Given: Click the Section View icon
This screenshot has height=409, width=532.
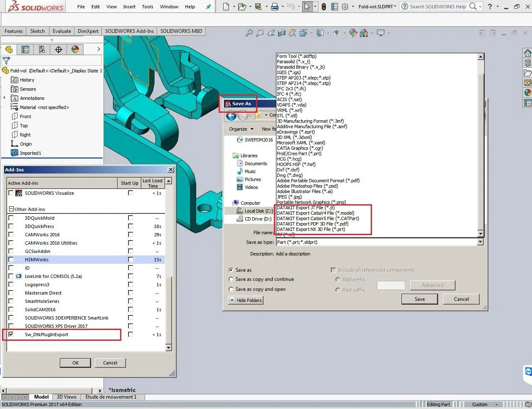Looking at the screenshot, I should [282, 33].
